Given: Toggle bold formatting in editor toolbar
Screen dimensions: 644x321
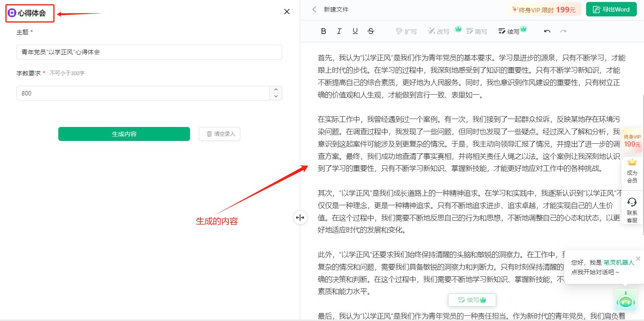Looking at the screenshot, I should [x=323, y=31].
